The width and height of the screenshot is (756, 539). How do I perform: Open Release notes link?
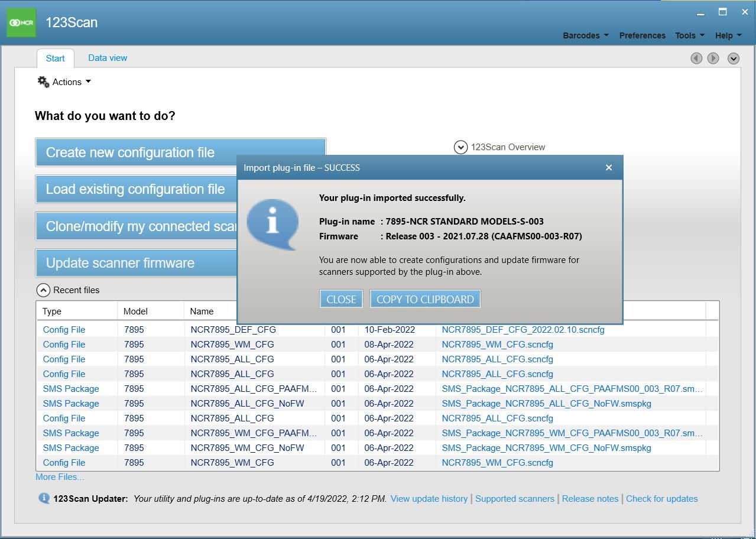coord(590,499)
